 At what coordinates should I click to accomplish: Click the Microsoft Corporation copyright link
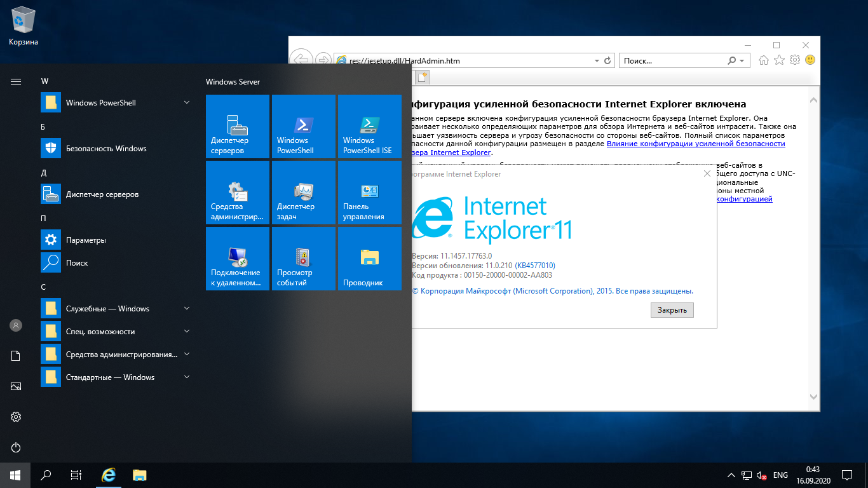552,291
